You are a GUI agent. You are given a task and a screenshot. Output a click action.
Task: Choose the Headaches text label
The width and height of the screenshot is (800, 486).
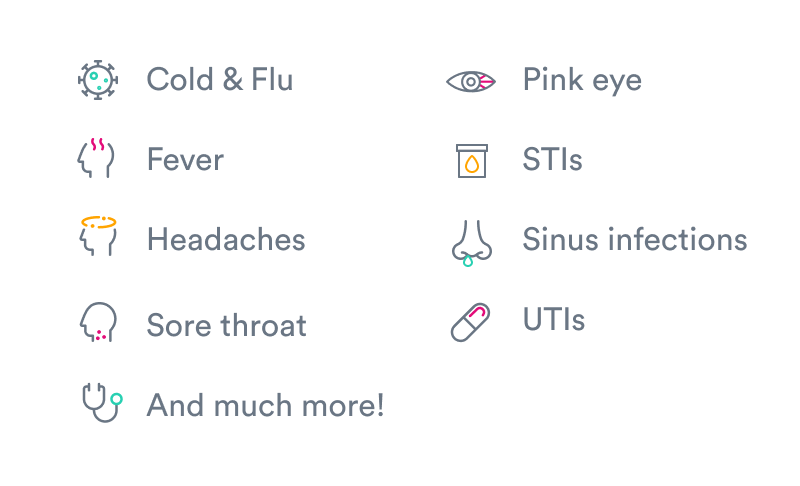[x=226, y=240]
